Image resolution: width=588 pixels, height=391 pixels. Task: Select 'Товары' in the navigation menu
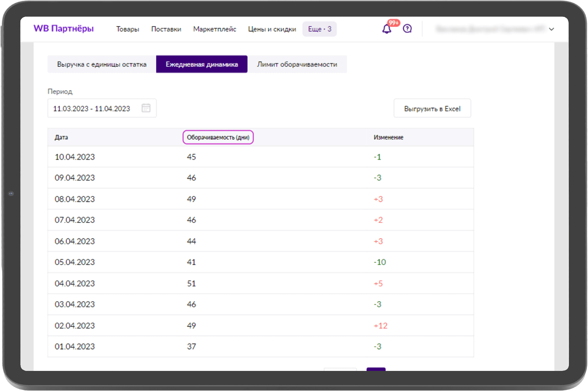click(x=128, y=29)
